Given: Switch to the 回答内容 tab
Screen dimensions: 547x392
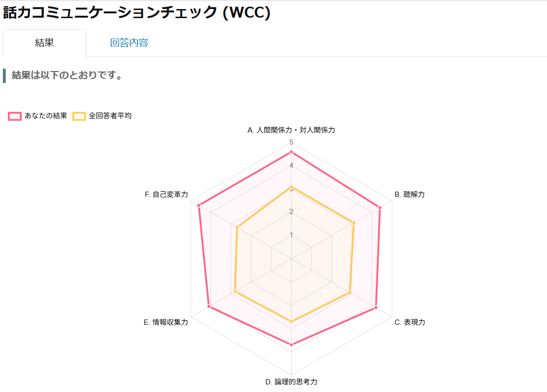Looking at the screenshot, I should point(129,43).
